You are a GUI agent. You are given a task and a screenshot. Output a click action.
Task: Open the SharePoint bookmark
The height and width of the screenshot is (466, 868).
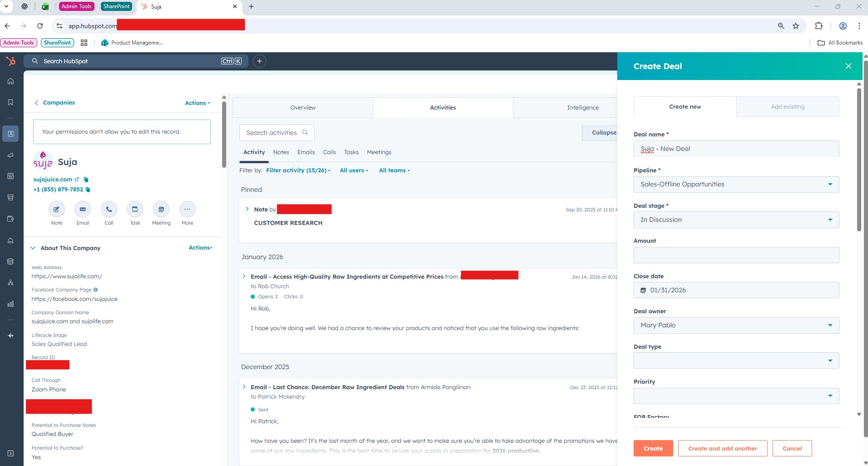(57, 43)
